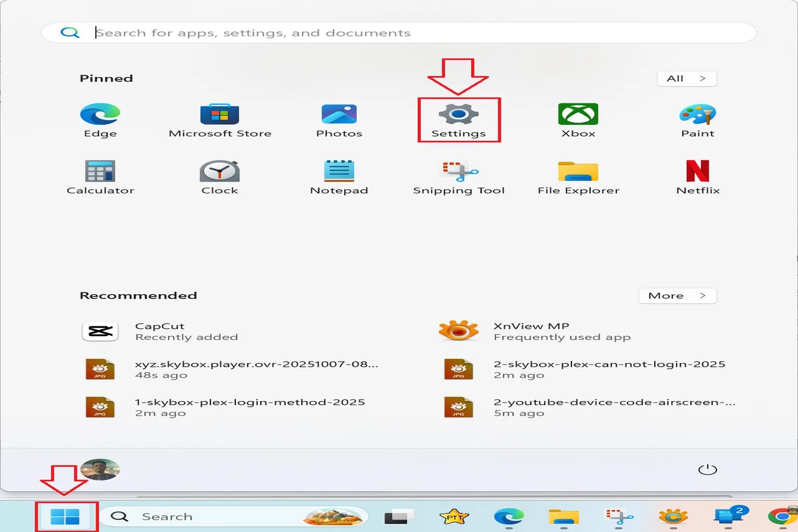Screen dimensions: 798x532
Task: Open the Edge pinned app
Action: click(100, 120)
